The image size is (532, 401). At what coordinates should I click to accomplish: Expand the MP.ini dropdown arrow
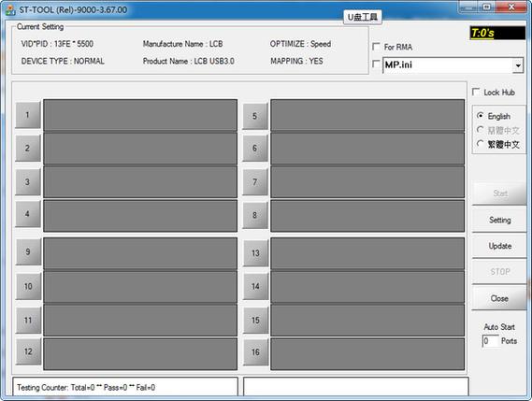(518, 65)
